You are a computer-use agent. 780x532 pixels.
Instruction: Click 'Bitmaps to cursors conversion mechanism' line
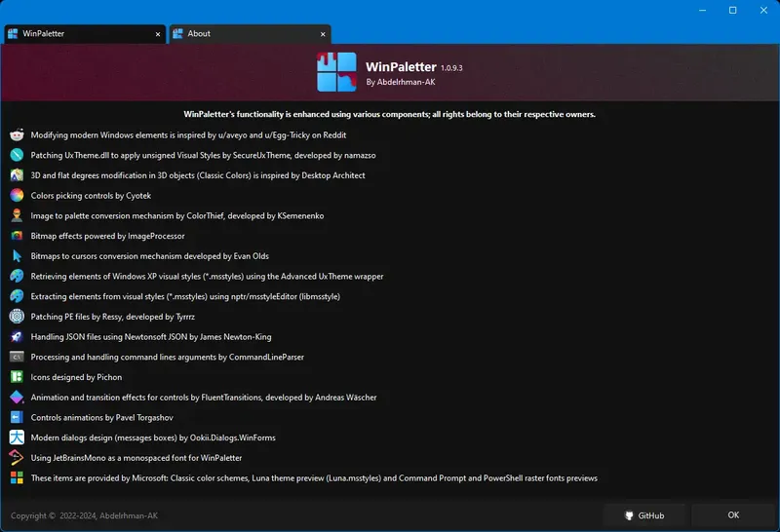(149, 256)
